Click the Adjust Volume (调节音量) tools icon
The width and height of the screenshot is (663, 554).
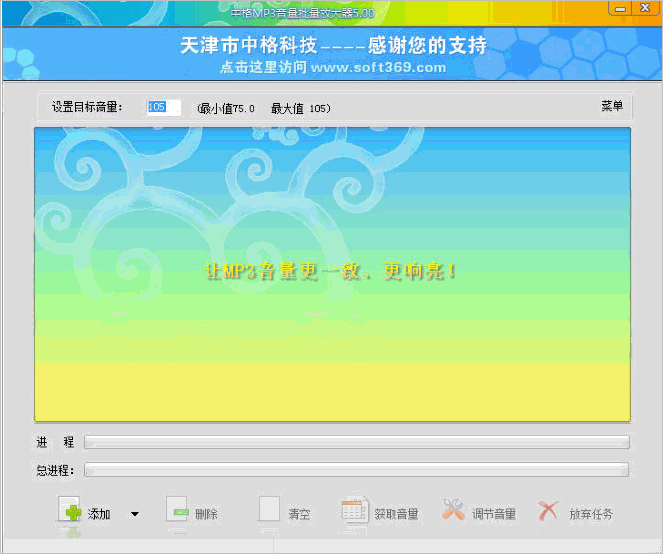click(x=453, y=509)
